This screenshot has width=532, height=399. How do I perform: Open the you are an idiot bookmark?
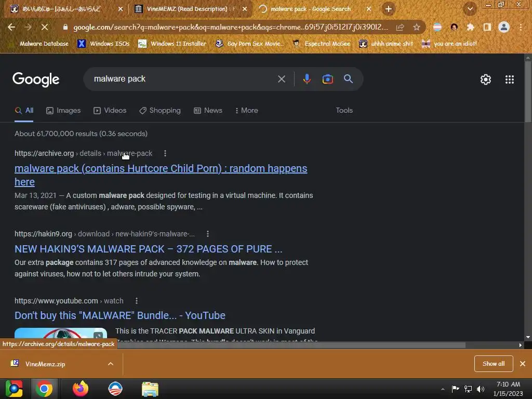coord(449,44)
